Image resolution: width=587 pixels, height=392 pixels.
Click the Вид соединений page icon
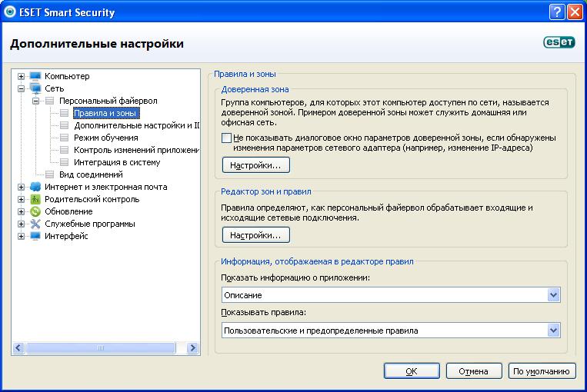pyautogui.click(x=49, y=174)
